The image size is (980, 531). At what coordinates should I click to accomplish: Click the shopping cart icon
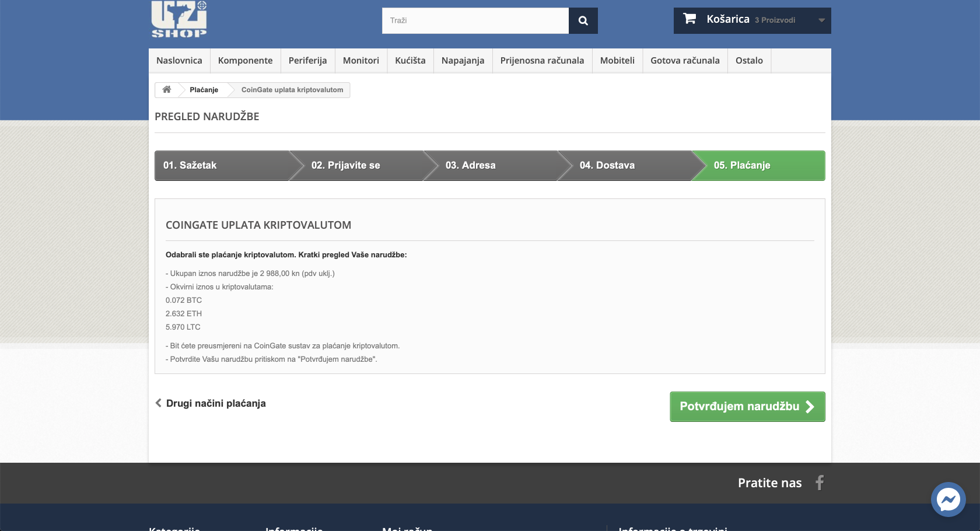[x=689, y=19]
